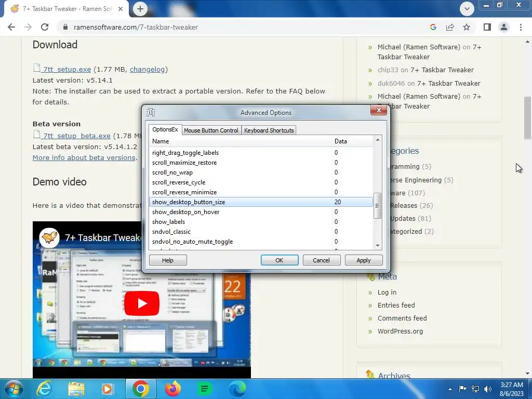Launch Microsoft Edge from taskbar
Viewport: 532px width, 399px height.
tap(237, 389)
